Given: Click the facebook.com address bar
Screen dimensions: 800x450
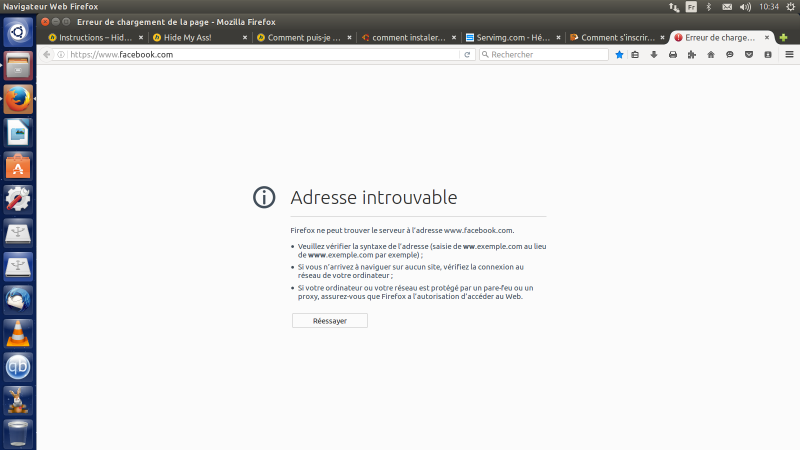Looking at the screenshot, I should point(263,55).
